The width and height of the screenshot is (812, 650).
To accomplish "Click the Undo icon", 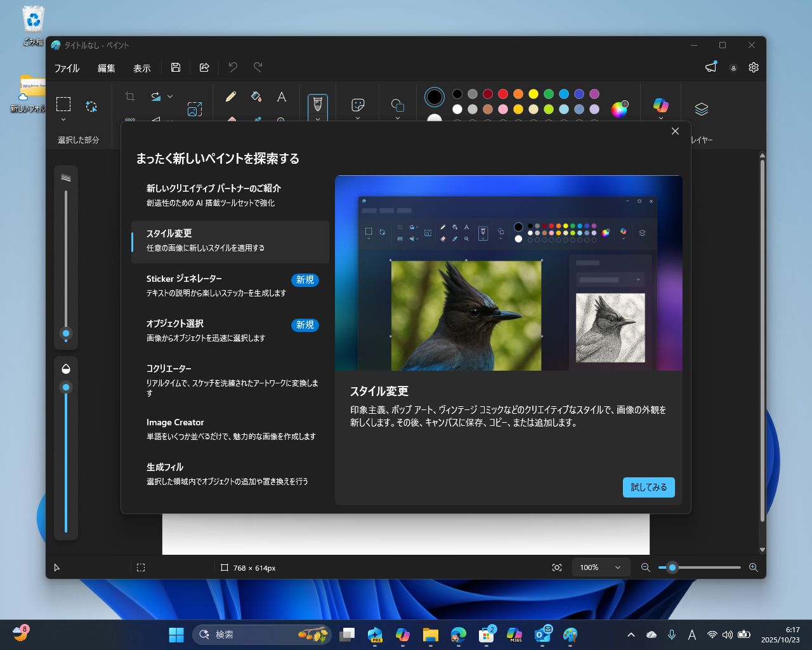I will click(232, 67).
